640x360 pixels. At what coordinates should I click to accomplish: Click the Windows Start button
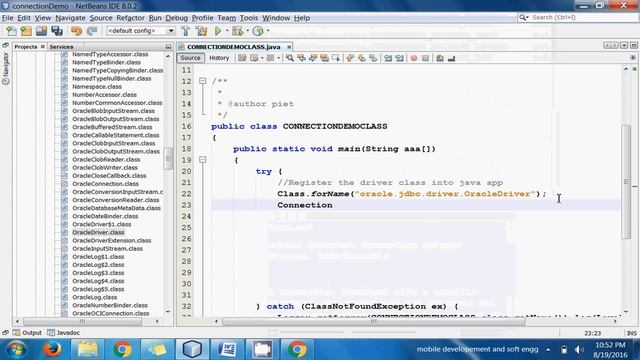(x=16, y=349)
